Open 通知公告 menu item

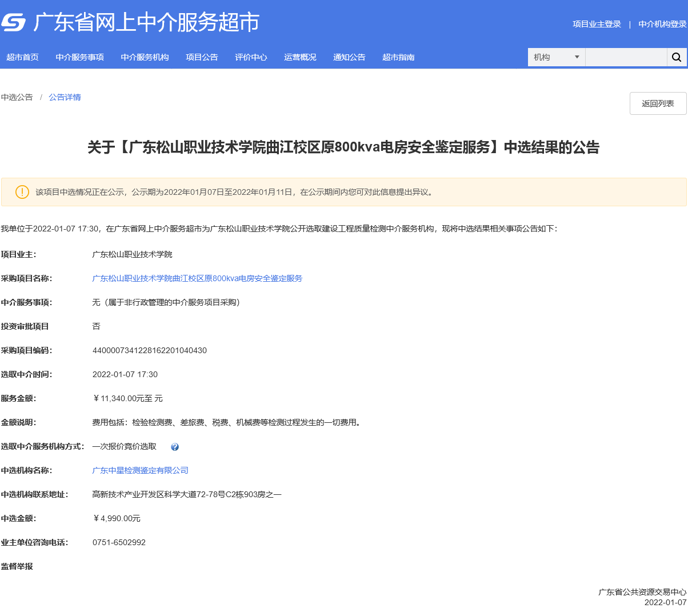point(350,57)
